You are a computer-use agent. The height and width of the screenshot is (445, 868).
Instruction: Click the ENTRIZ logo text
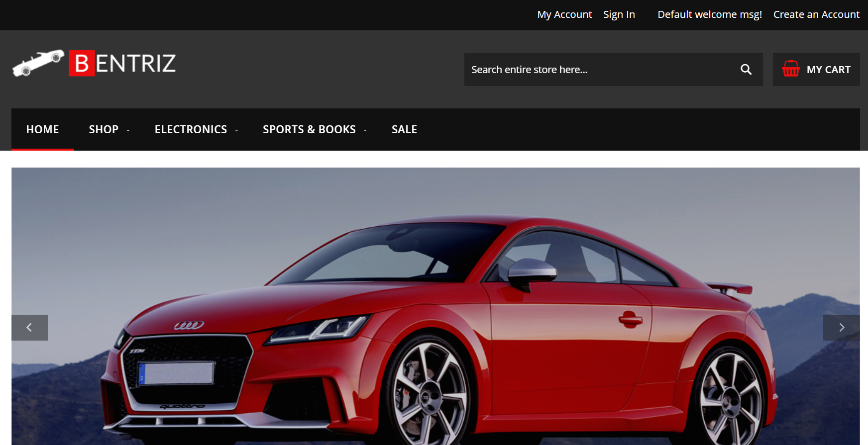(135, 64)
